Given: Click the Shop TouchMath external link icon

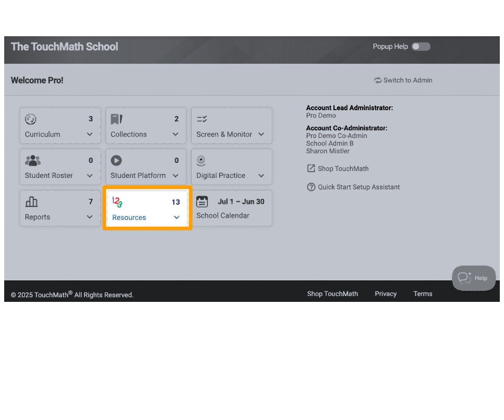Looking at the screenshot, I should 311,169.
